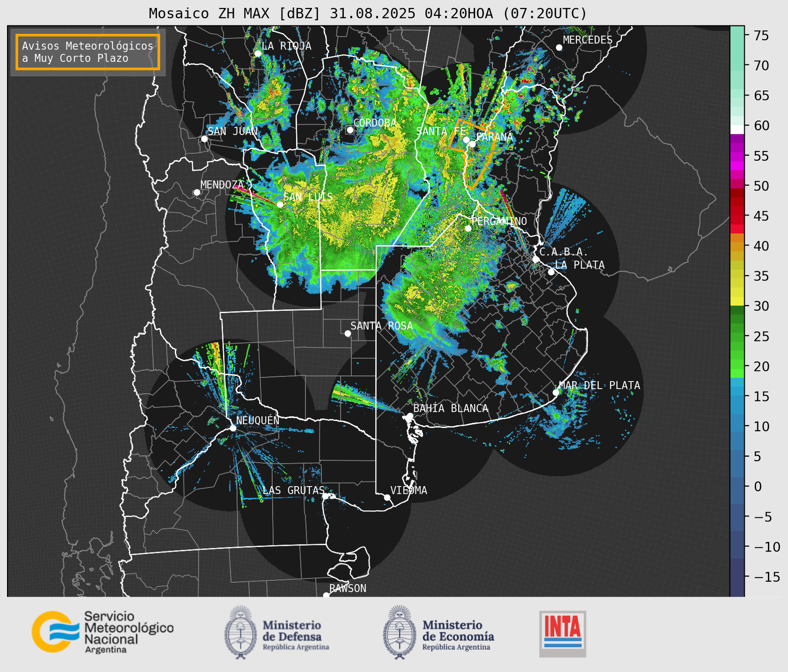Click the Ministerio de Economía emblem
The image size is (788, 672).
[x=399, y=632]
